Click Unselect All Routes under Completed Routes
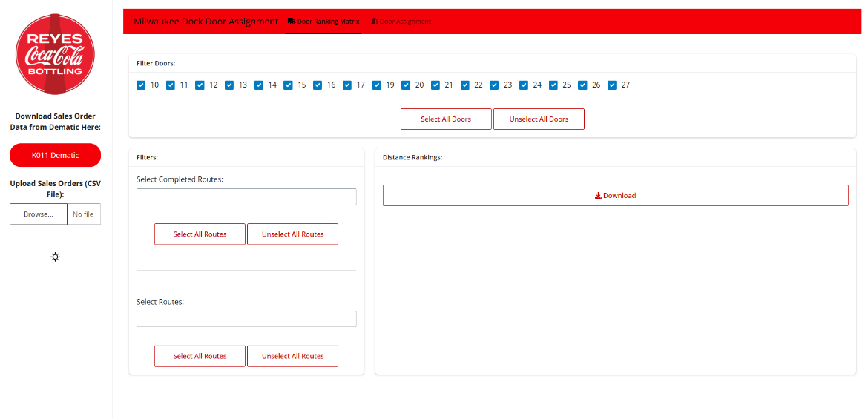Image resolution: width=868 pixels, height=419 pixels. point(292,234)
